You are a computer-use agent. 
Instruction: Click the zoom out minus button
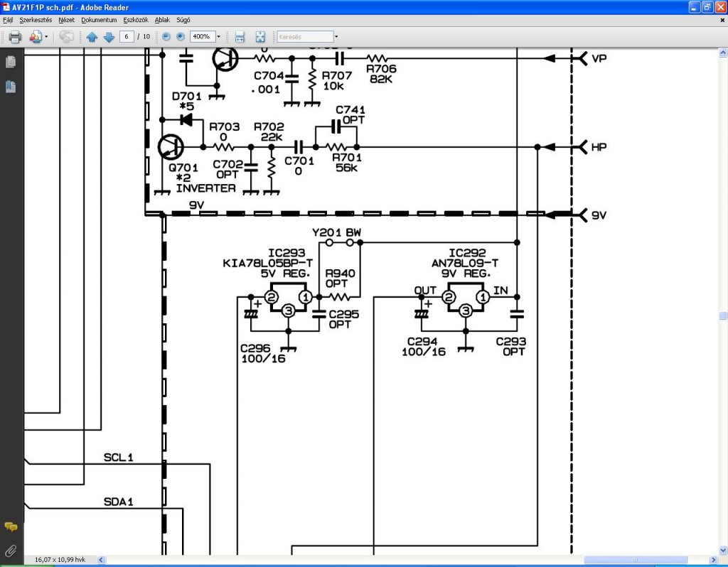(166, 37)
